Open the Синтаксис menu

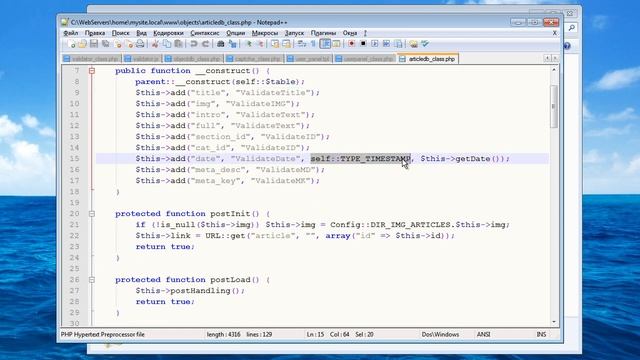(x=204, y=33)
